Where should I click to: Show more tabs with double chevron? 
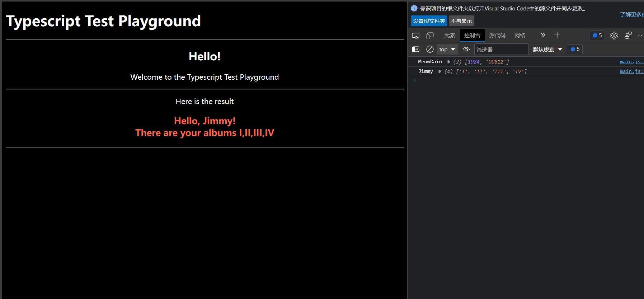[x=543, y=35]
